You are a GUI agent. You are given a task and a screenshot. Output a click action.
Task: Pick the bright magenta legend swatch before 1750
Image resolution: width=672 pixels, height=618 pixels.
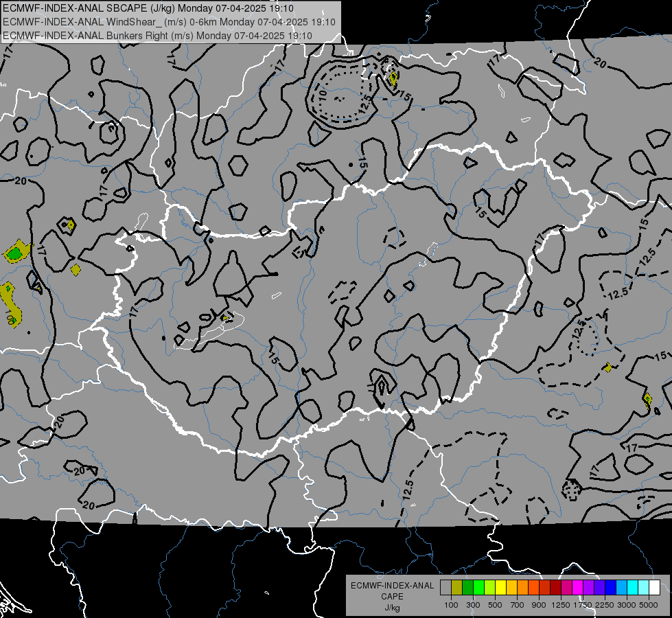pyautogui.click(x=578, y=588)
